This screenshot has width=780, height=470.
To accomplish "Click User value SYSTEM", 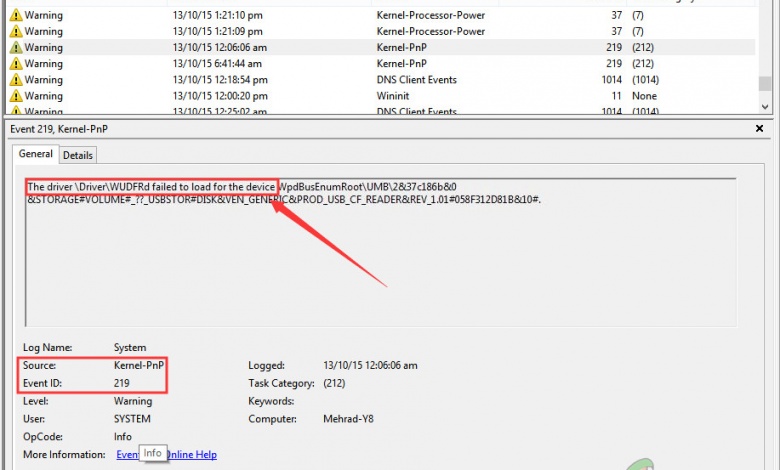I will [x=132, y=419].
